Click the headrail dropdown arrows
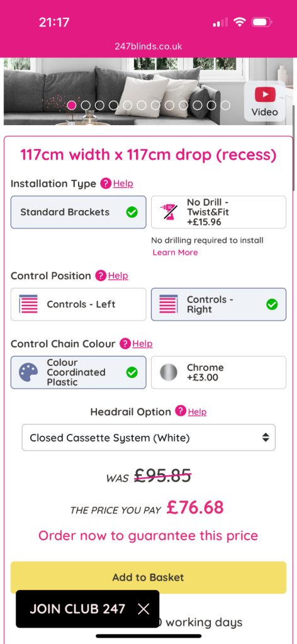This screenshot has height=644, width=297. click(266, 438)
